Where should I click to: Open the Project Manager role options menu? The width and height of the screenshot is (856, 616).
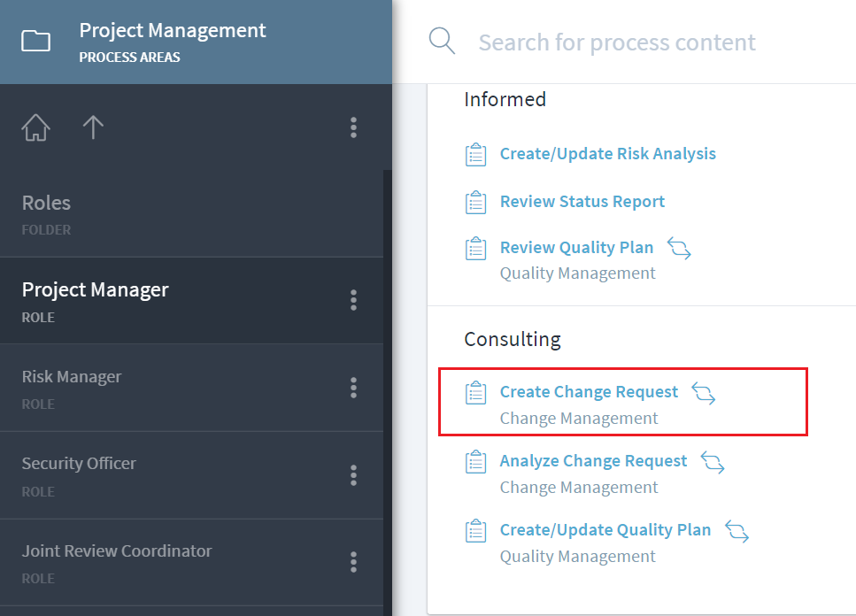(x=353, y=300)
